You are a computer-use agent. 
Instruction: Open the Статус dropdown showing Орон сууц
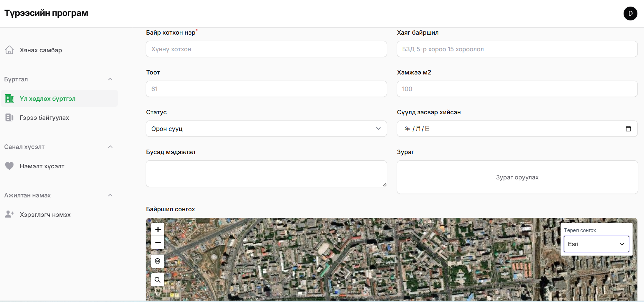pos(266,129)
